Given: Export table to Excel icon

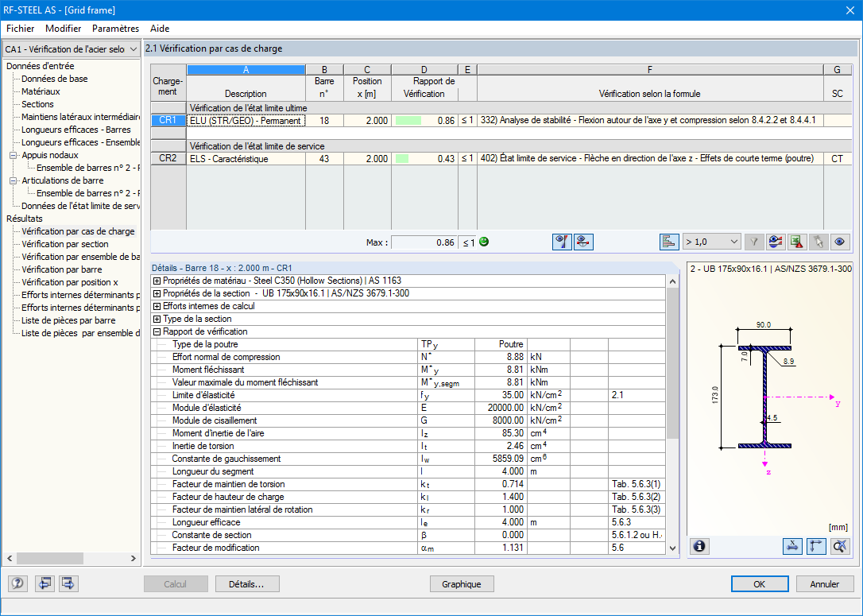Looking at the screenshot, I should (x=797, y=242).
